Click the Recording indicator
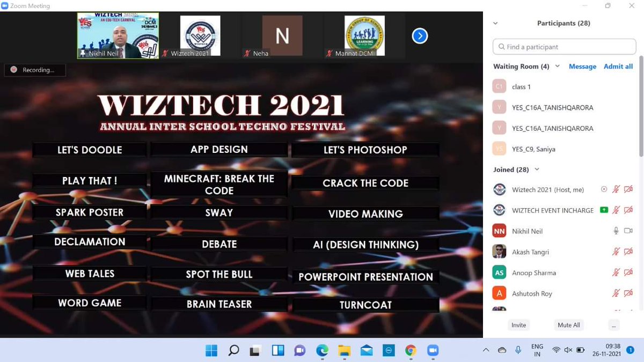 click(35, 70)
